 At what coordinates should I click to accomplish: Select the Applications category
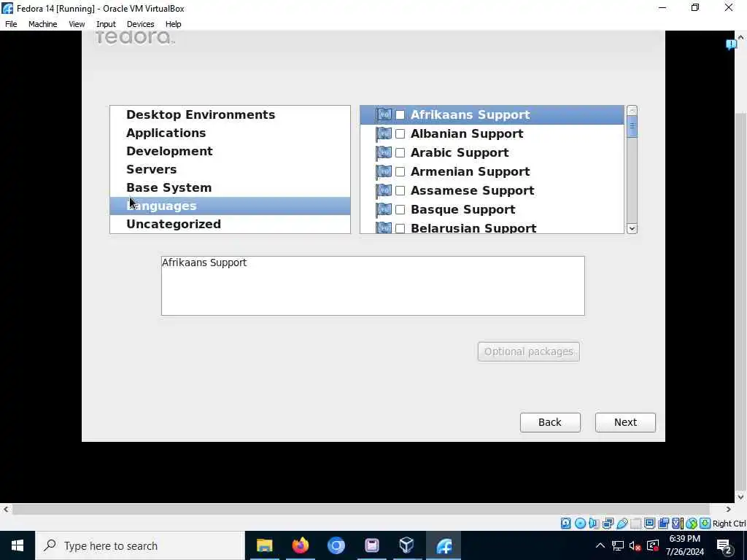point(230,133)
